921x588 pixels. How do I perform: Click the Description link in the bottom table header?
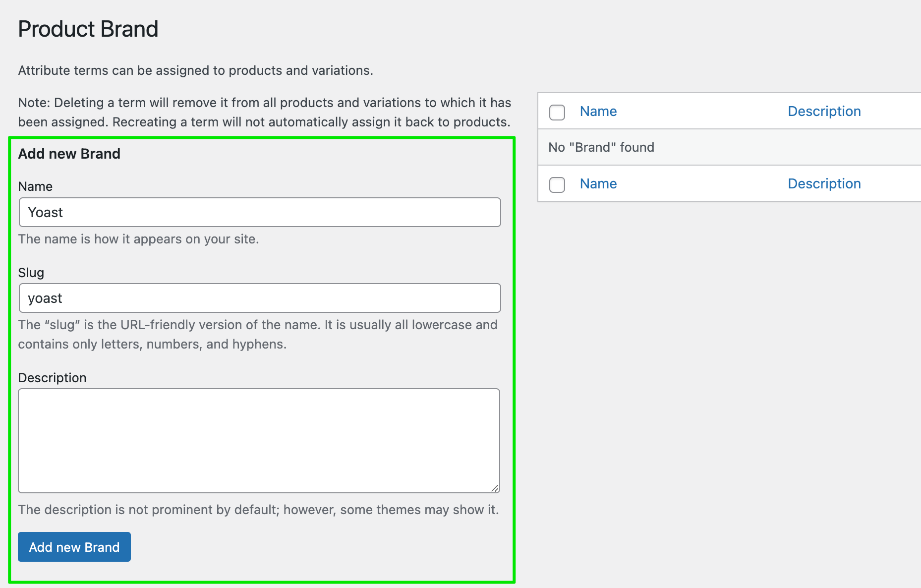pyautogui.click(x=824, y=183)
